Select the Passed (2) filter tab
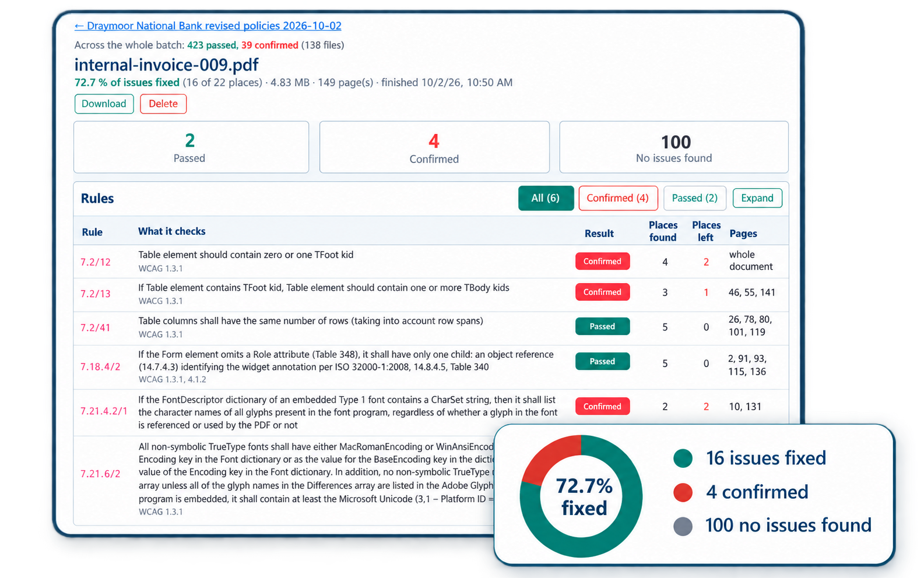 coord(695,198)
